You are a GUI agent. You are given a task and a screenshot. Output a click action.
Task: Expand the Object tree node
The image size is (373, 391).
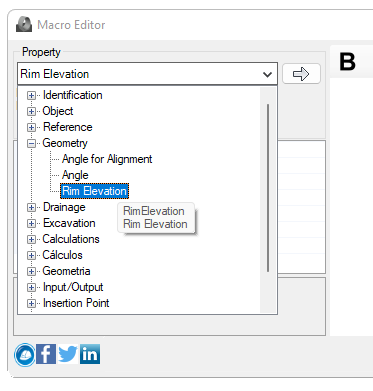point(31,111)
